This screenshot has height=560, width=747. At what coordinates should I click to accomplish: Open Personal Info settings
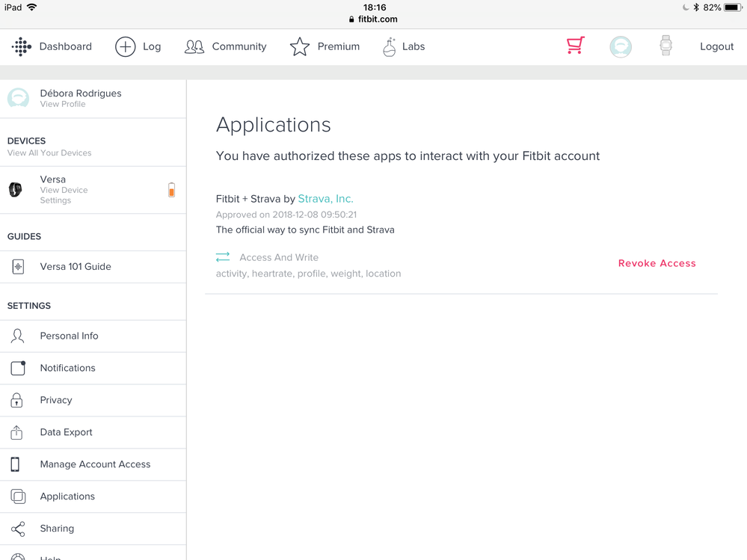(93, 336)
